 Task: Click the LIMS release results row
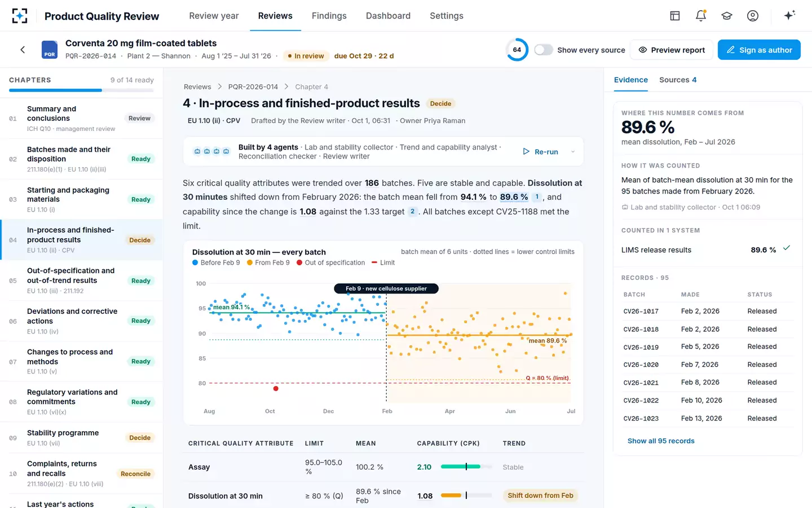pyautogui.click(x=708, y=249)
